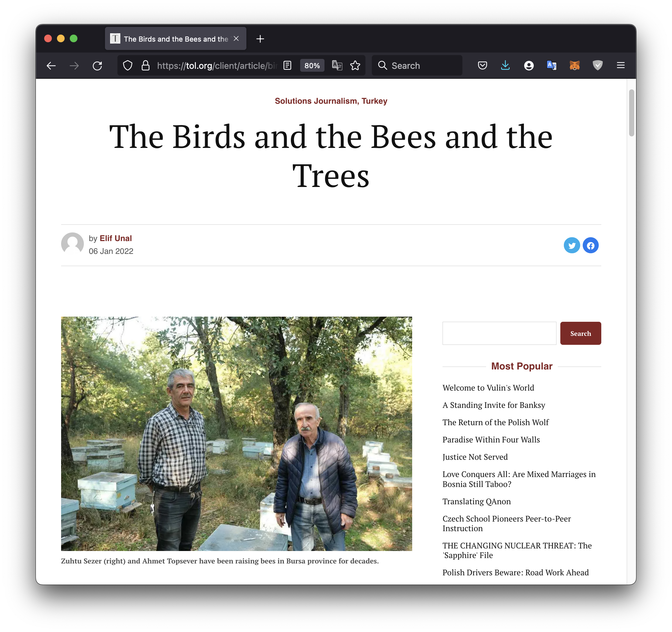Click the page vertical scrollbar thumb
Screen dimensions: 672x632
(x=631, y=113)
